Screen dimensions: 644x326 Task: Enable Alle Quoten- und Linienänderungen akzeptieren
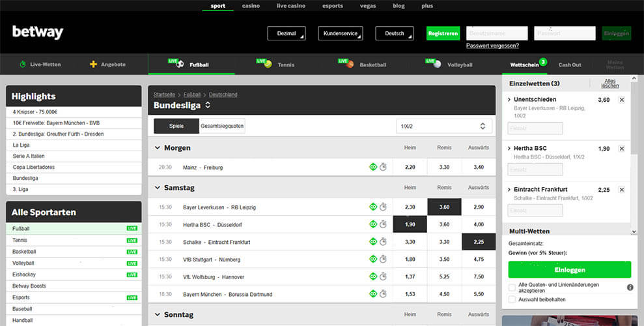pyautogui.click(x=512, y=288)
